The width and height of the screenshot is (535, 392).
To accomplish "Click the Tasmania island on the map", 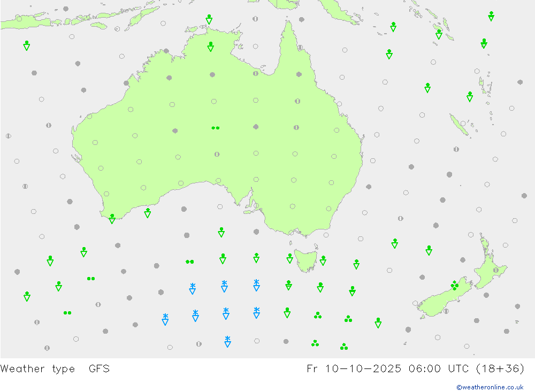I will coord(305,260).
